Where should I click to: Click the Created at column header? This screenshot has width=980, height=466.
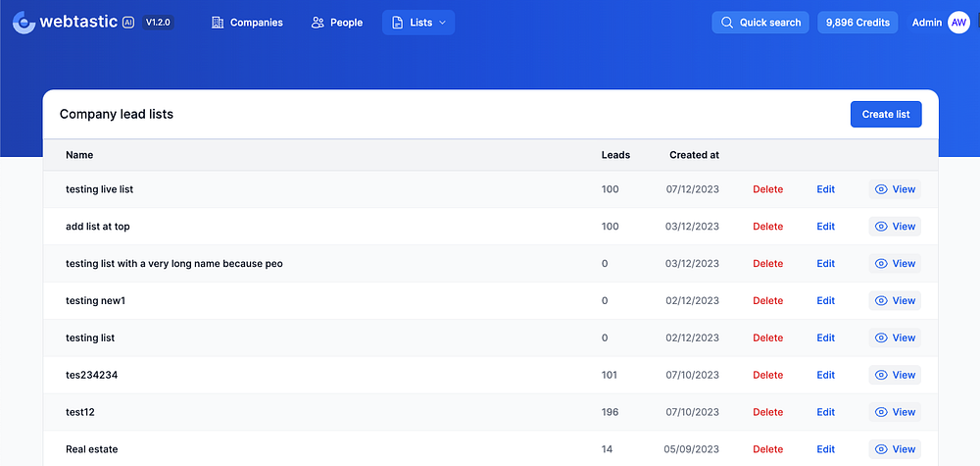tap(695, 155)
